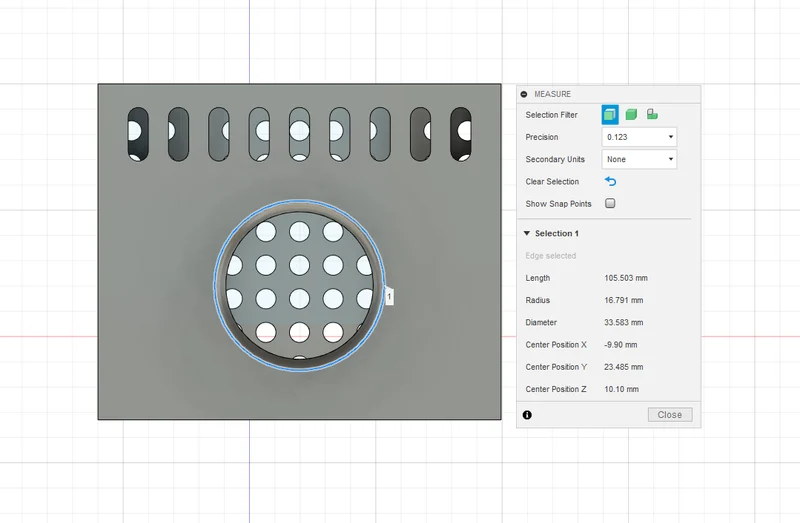Viewport: 800px width, 523px height.
Task: Click the 'Edge selected' status text
Action: pyautogui.click(x=551, y=256)
